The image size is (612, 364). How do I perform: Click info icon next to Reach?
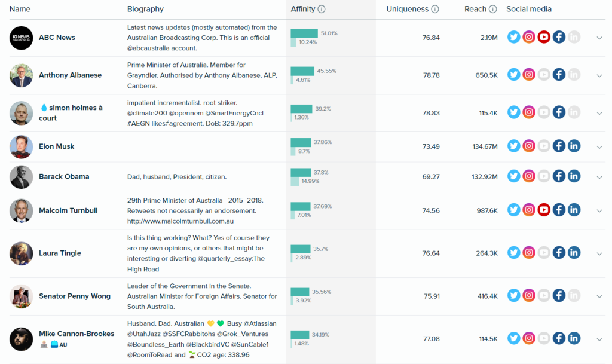click(493, 9)
